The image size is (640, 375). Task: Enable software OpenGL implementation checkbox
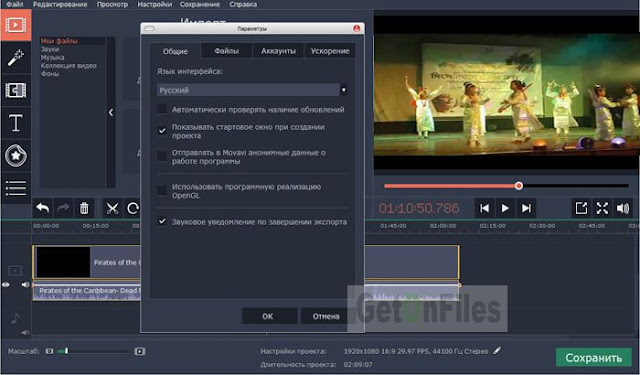pos(162,190)
